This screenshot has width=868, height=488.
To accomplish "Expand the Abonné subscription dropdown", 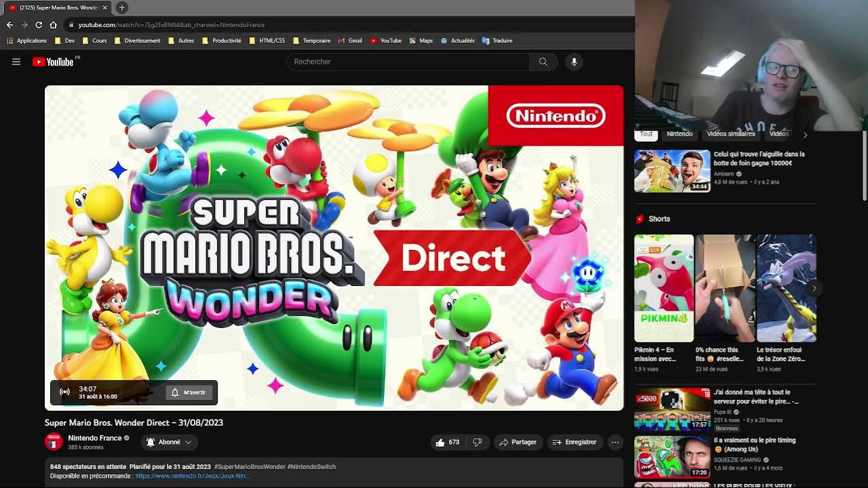I will coord(169,442).
